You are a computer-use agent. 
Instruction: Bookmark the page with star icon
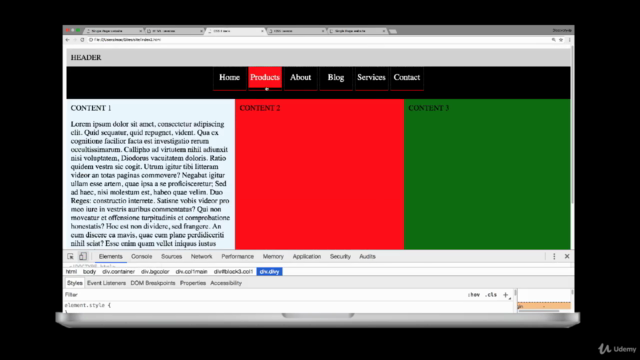(561, 40)
